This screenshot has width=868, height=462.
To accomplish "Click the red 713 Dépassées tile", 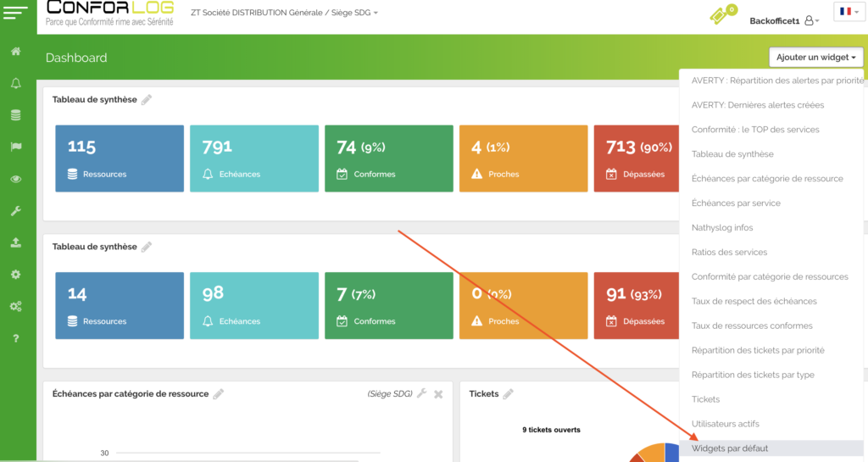I will coord(637,159).
